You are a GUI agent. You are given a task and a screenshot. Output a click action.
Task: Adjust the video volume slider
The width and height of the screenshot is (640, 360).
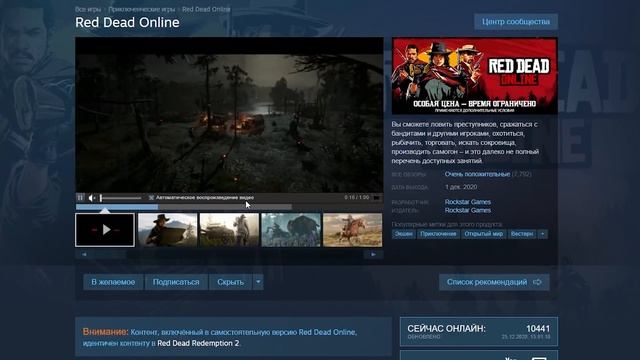coord(120,198)
